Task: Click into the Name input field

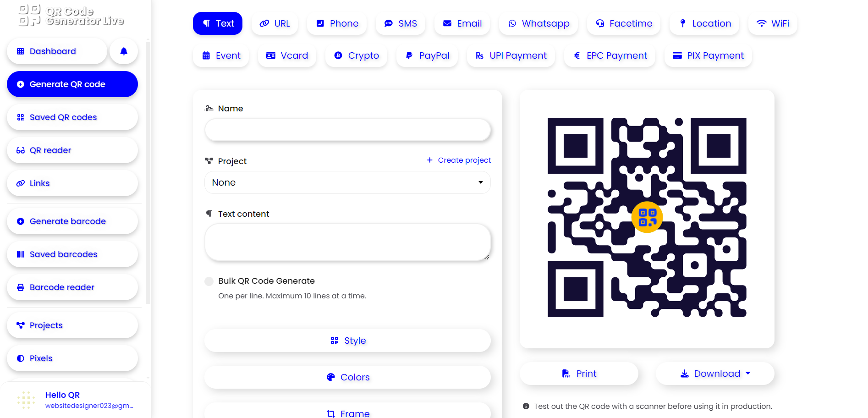Action: (347, 130)
